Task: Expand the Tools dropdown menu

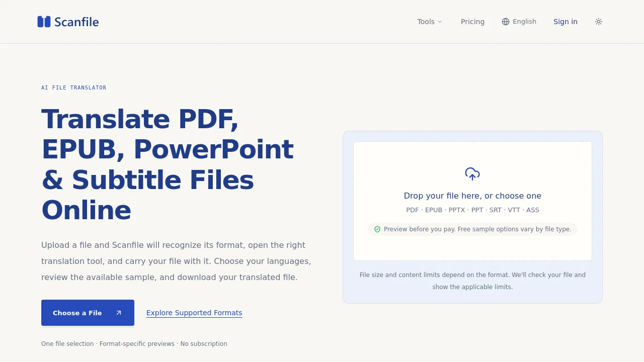Action: pyautogui.click(x=430, y=22)
